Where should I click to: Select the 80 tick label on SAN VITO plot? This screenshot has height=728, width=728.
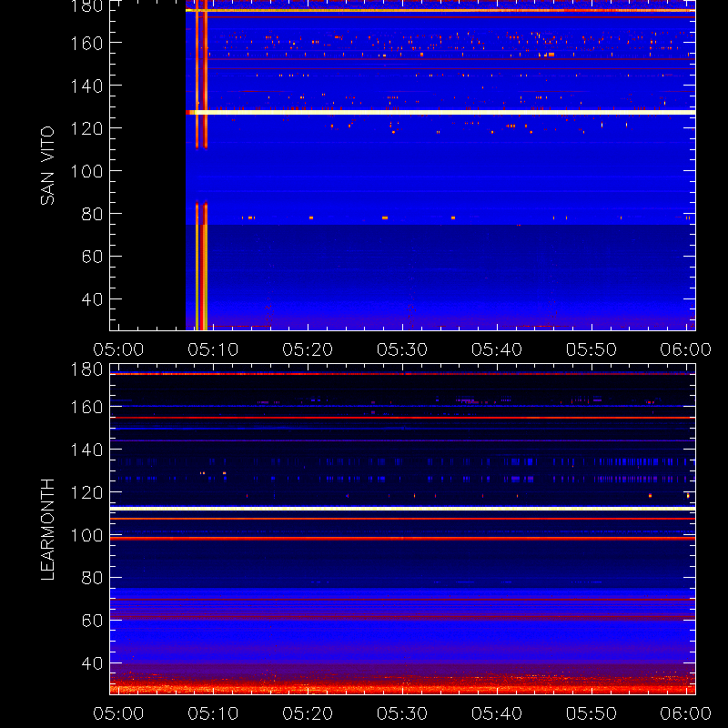coord(92,214)
